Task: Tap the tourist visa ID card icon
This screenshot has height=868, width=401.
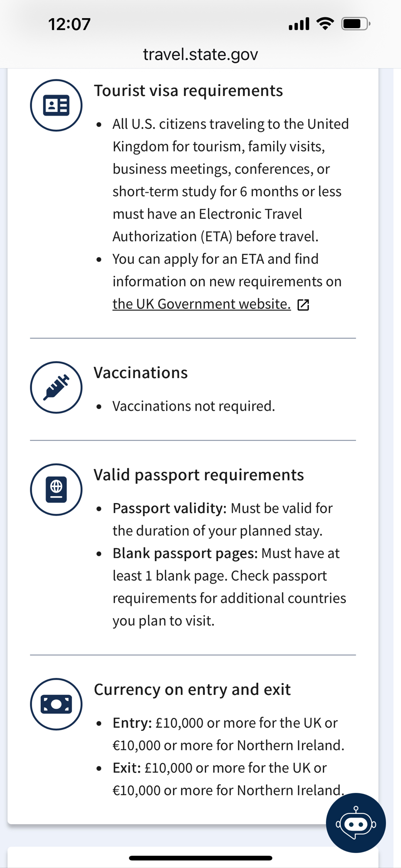Action: coord(56,105)
